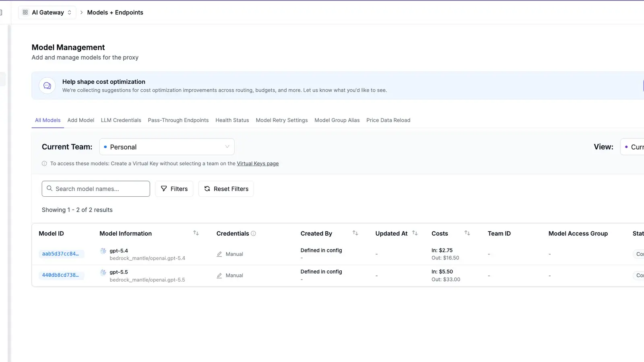Sort by Updated At column
Viewport: 644px width, 362px height.
[415, 233]
